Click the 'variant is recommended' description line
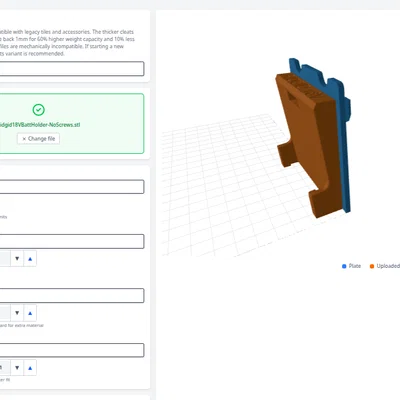Image resolution: width=400 pixels, height=400 pixels. (x=32, y=54)
